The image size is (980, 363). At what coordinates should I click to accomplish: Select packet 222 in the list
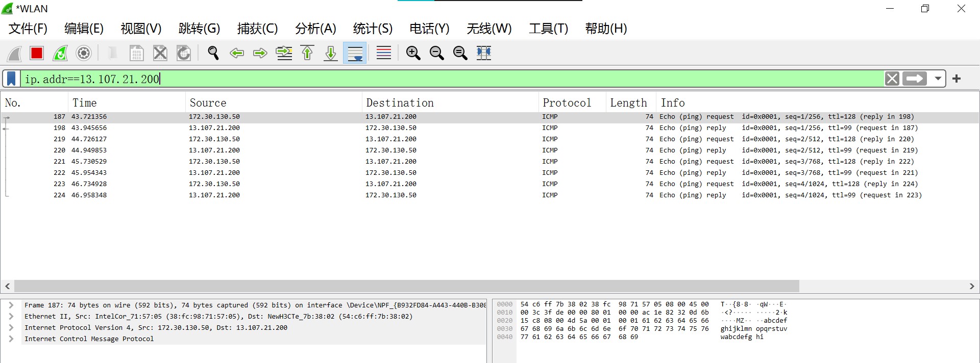[490, 173]
